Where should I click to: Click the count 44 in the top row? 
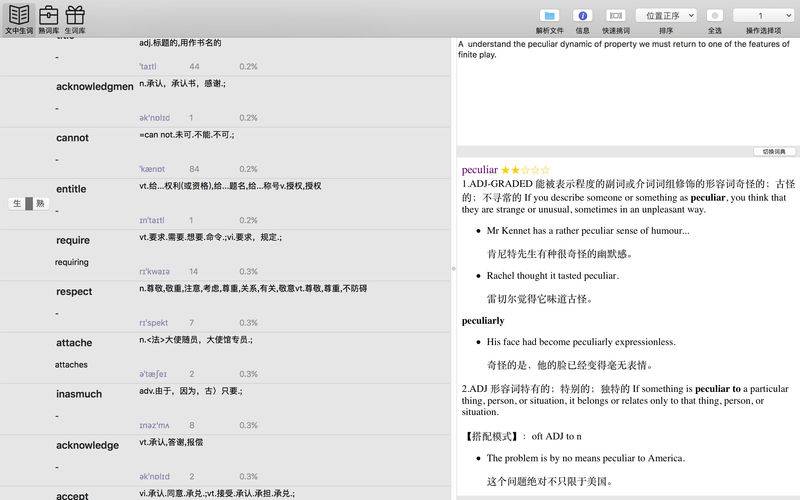194,66
